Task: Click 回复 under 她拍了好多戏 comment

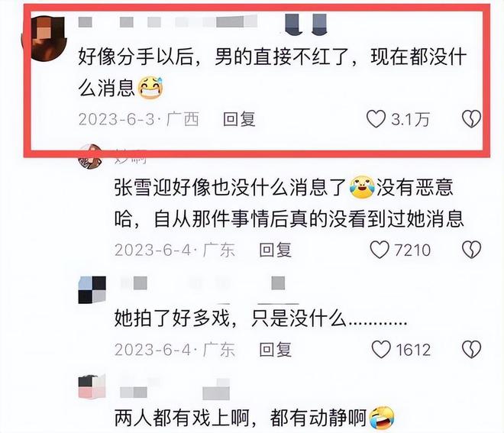Action: pos(276,350)
